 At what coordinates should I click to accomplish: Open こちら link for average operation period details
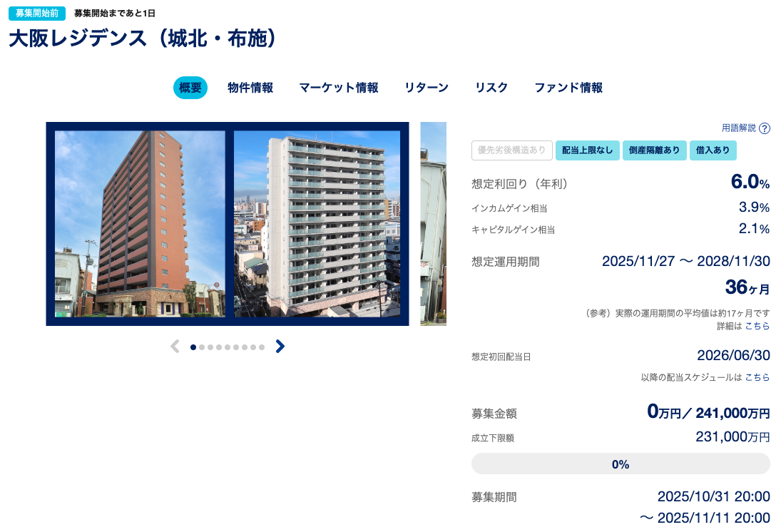click(x=757, y=326)
